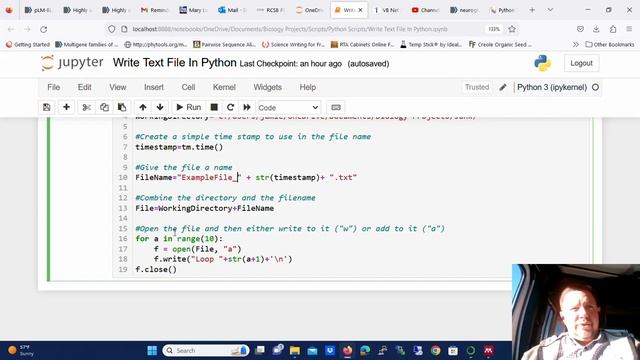Screen dimensions: 640x360
Task: Open the File menu
Action: [x=53, y=87]
